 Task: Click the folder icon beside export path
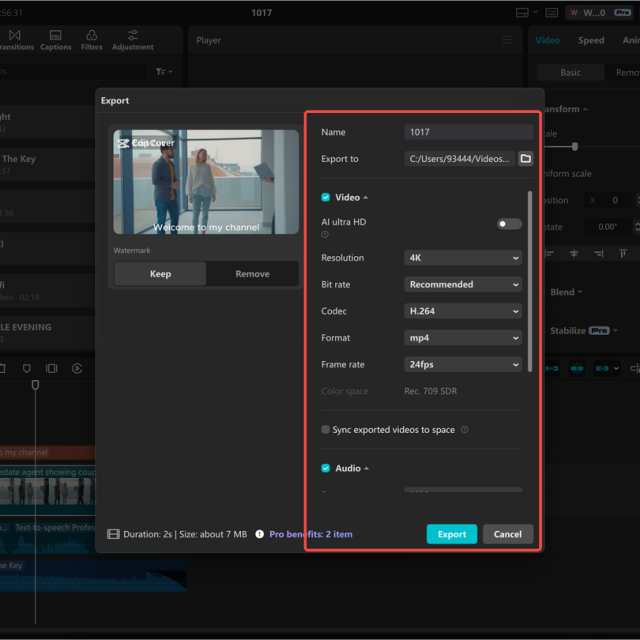click(525, 158)
